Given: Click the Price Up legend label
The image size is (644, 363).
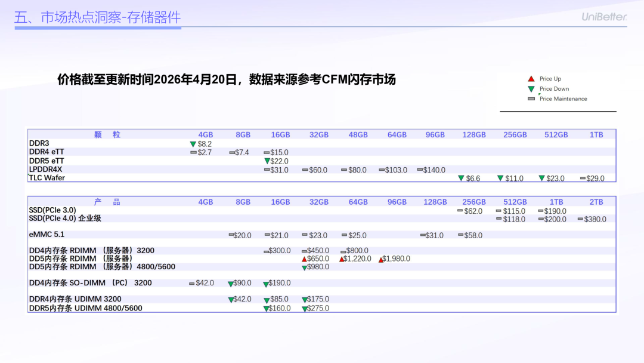Looking at the screenshot, I should (x=550, y=79).
